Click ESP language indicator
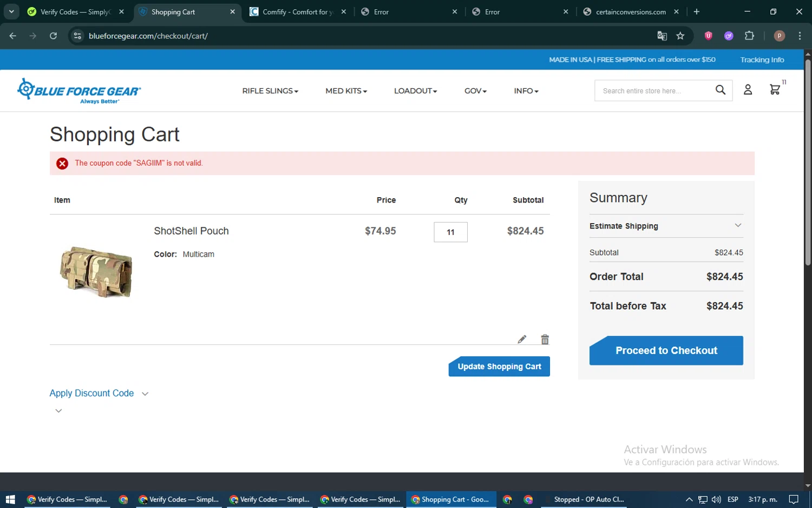The width and height of the screenshot is (812, 508). (733, 499)
